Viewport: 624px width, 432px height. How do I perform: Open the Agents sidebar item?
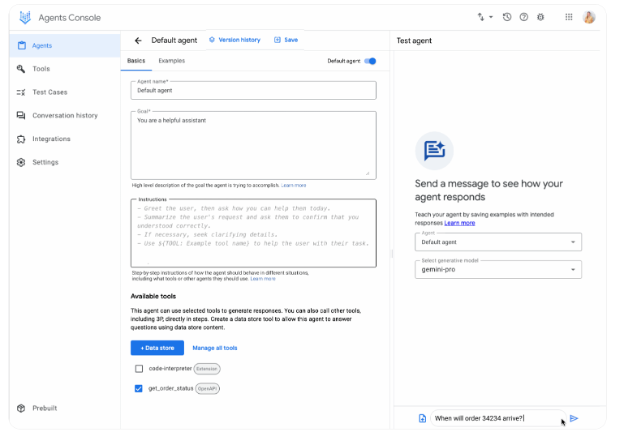[65, 45]
